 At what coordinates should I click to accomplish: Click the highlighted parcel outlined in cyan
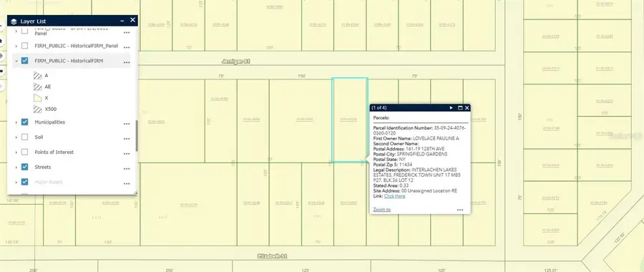(x=349, y=120)
